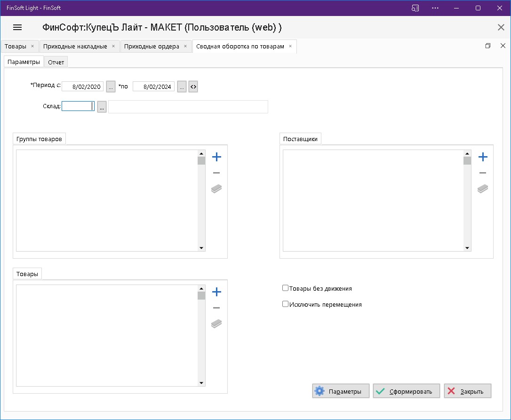Viewport: 511px width, 420px height.
Task: Open start date picker for Период с
Action: pyautogui.click(x=111, y=87)
